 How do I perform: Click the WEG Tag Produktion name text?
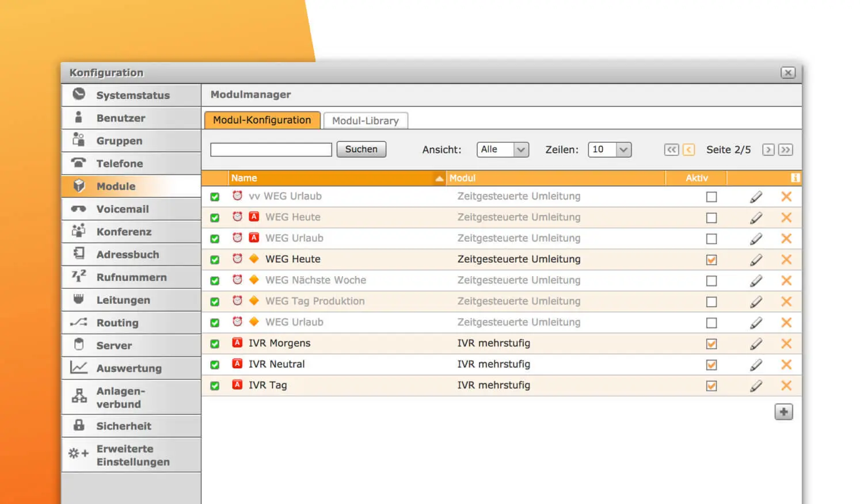(x=315, y=301)
